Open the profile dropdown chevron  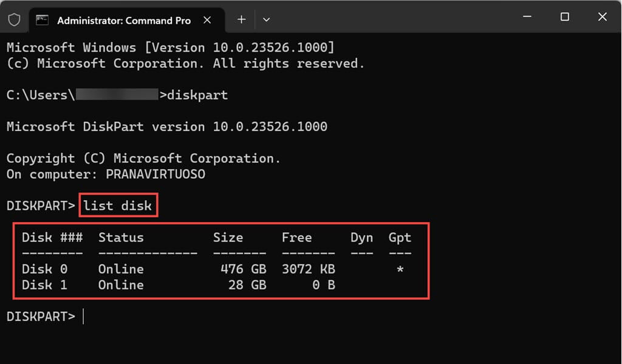(x=266, y=19)
